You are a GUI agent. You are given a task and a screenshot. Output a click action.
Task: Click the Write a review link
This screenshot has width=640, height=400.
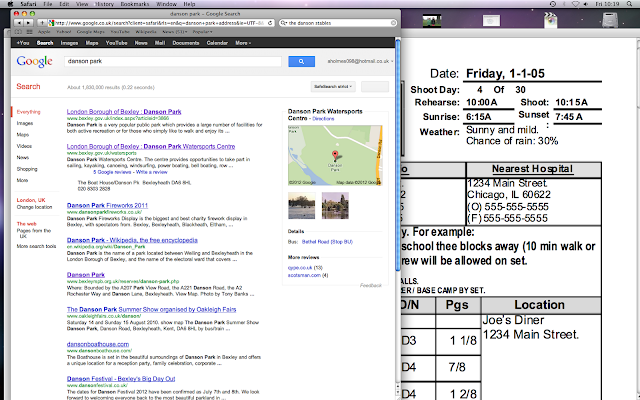click(x=151, y=172)
